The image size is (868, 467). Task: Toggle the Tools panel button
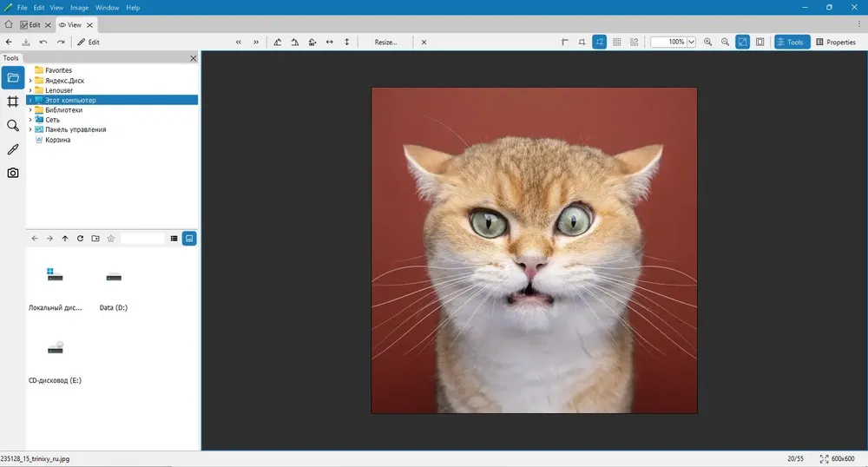(x=792, y=42)
